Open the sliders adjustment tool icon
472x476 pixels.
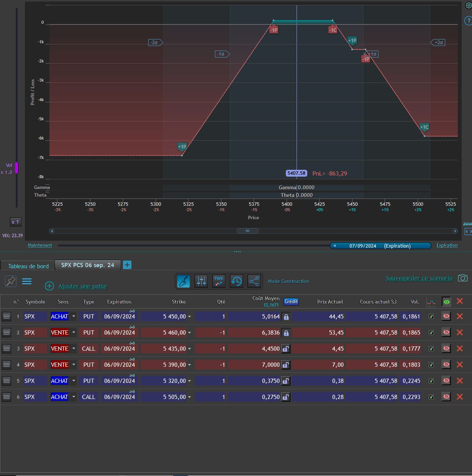[201, 281]
